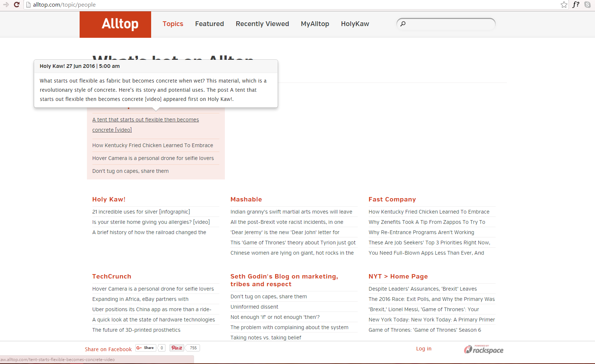
Task: Open Not enough 'if' or 'then' post
Action: click(x=275, y=317)
